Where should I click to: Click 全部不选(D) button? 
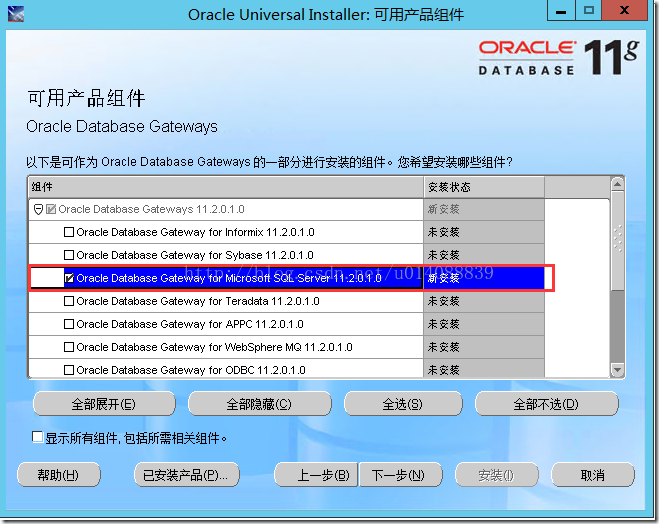tap(546, 404)
